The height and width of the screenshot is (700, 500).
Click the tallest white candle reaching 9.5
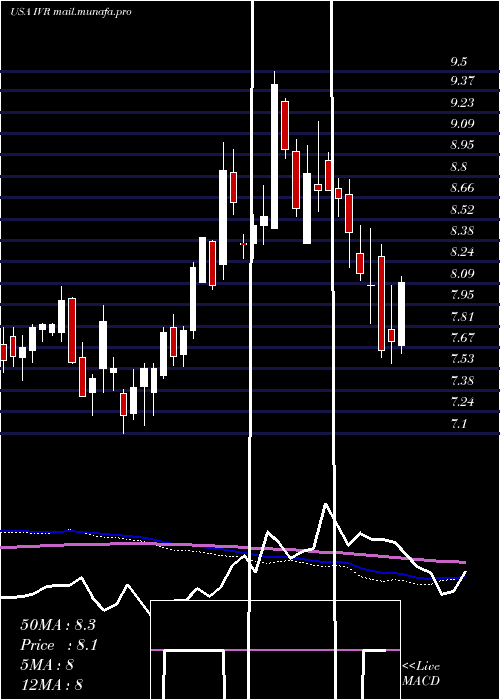(x=275, y=150)
